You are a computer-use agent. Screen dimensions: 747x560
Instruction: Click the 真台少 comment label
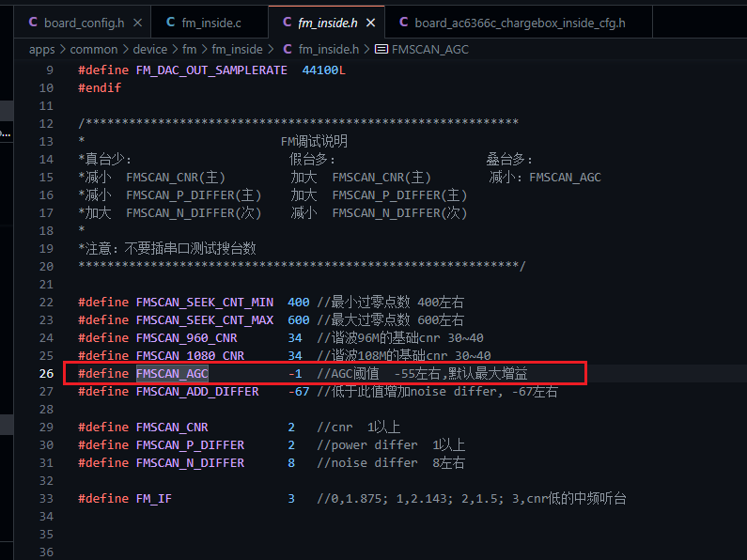(105, 159)
